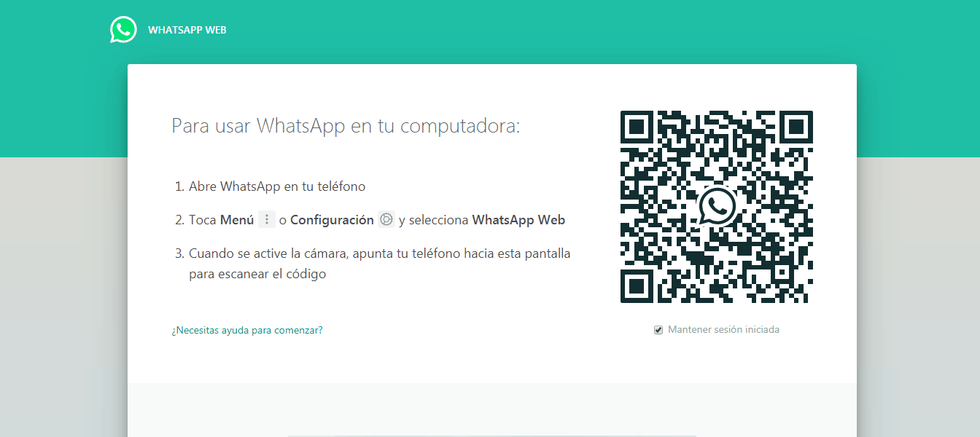Click bold text WhatsApp Web in step 2
Screen dimensions: 980x437
click(x=518, y=220)
